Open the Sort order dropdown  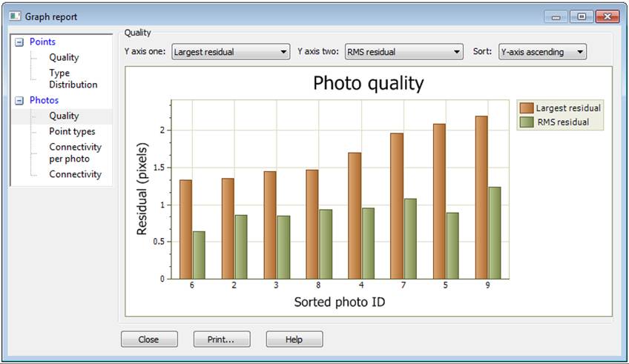[542, 52]
